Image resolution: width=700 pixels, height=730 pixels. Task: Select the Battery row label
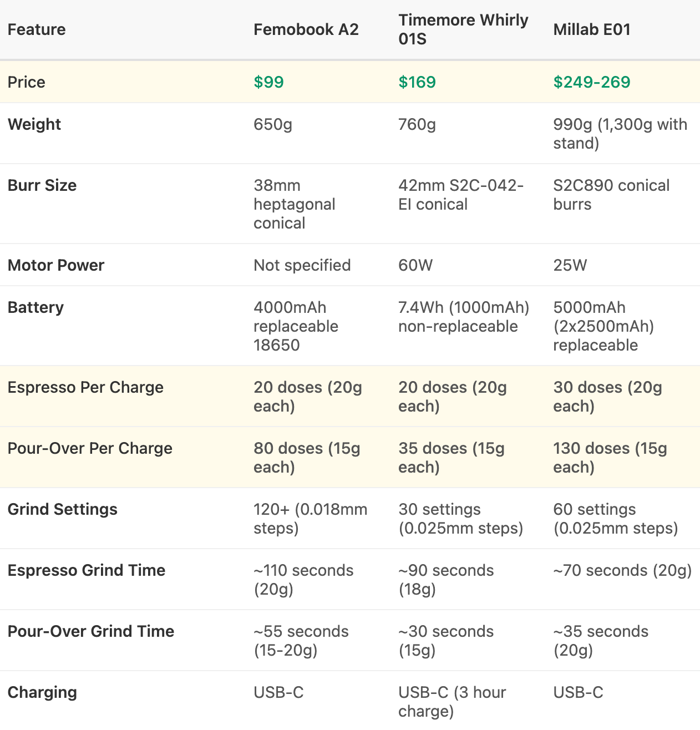(x=35, y=307)
